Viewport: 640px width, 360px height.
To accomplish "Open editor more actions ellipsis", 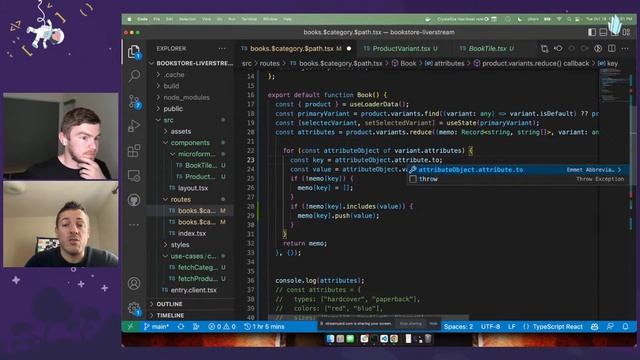I will tap(625, 49).
